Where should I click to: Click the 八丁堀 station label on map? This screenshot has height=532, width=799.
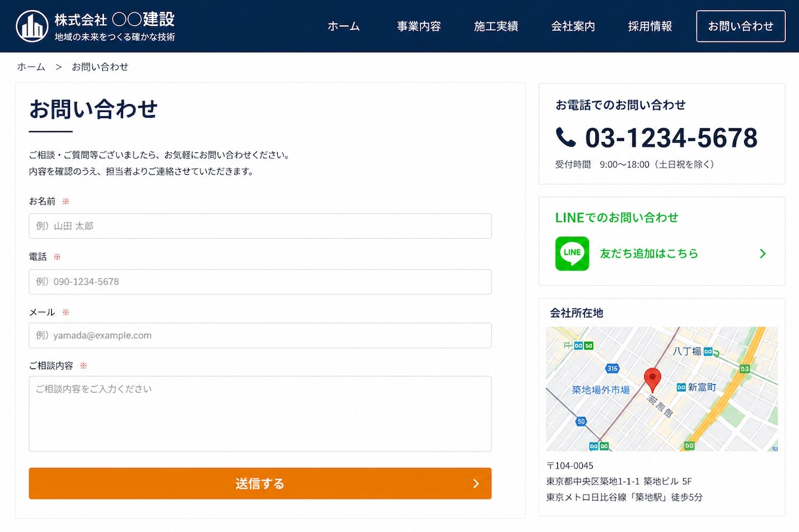click(687, 351)
